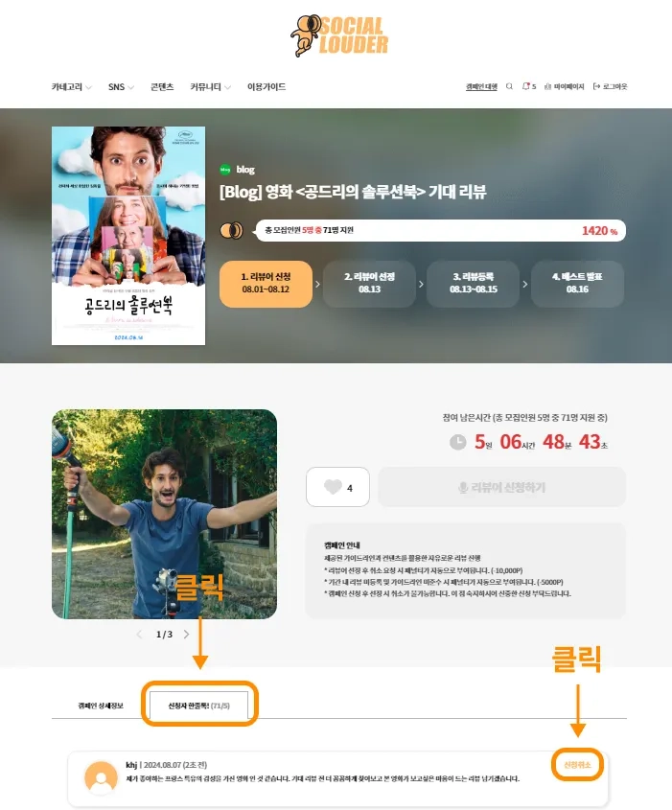672x810 pixels.
Task: Go to previous slide arrow
Action: pos(139,635)
